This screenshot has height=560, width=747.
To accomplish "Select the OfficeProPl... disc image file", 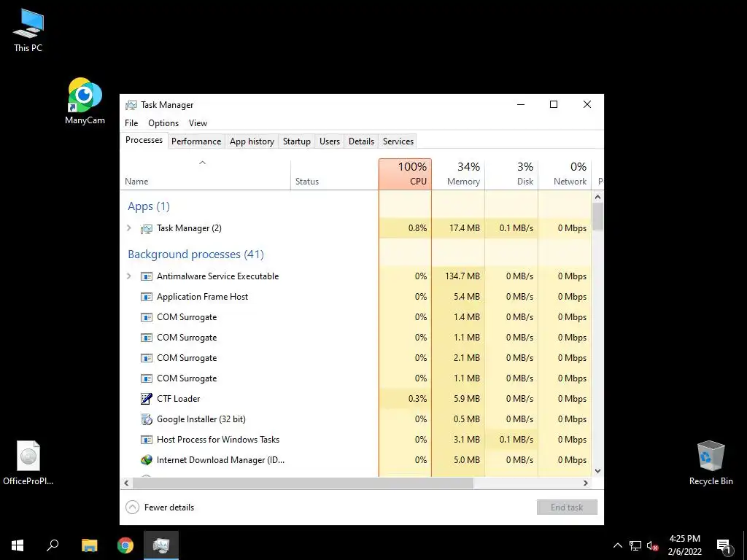I will click(28, 462).
